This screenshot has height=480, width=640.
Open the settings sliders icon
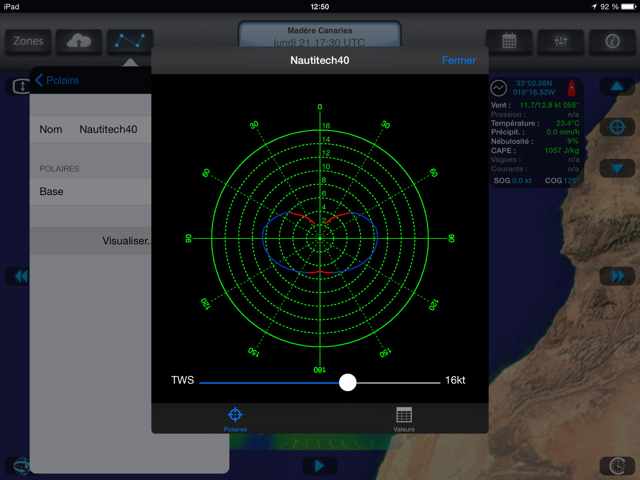pyautogui.click(x=561, y=41)
